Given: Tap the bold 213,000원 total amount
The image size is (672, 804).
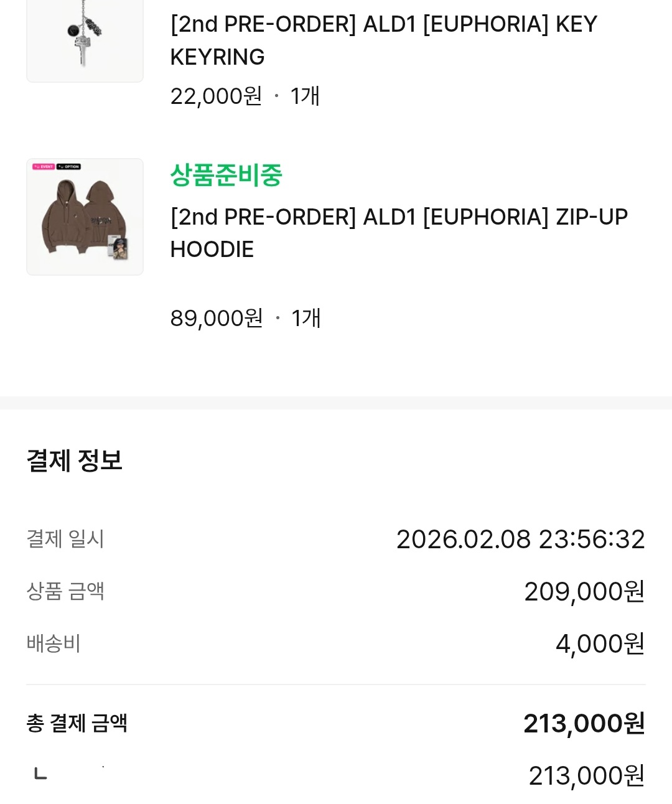Looking at the screenshot, I should (584, 724).
